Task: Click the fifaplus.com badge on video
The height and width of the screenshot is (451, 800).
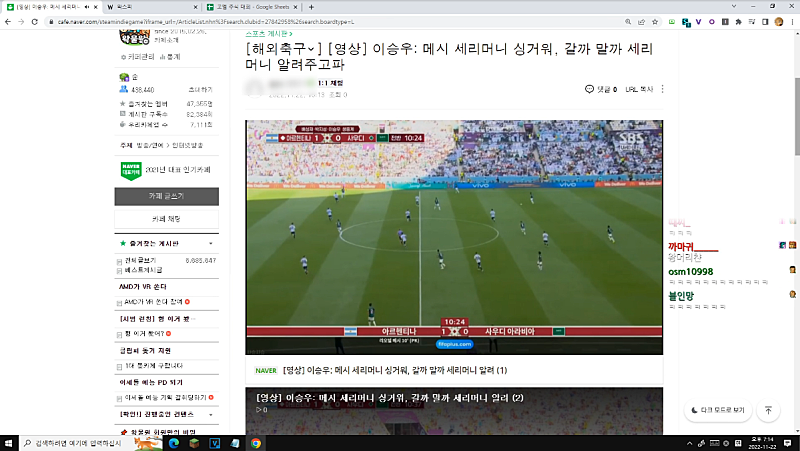Action: point(454,344)
